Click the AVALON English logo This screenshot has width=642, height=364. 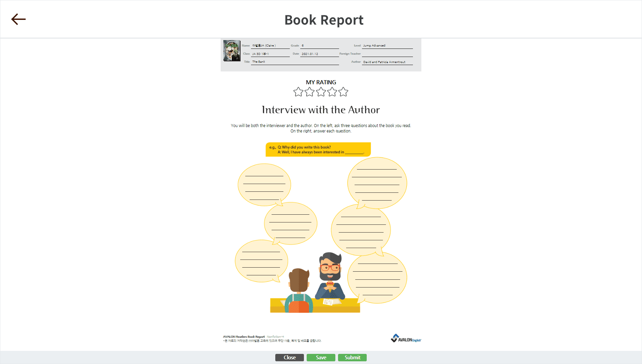406,338
